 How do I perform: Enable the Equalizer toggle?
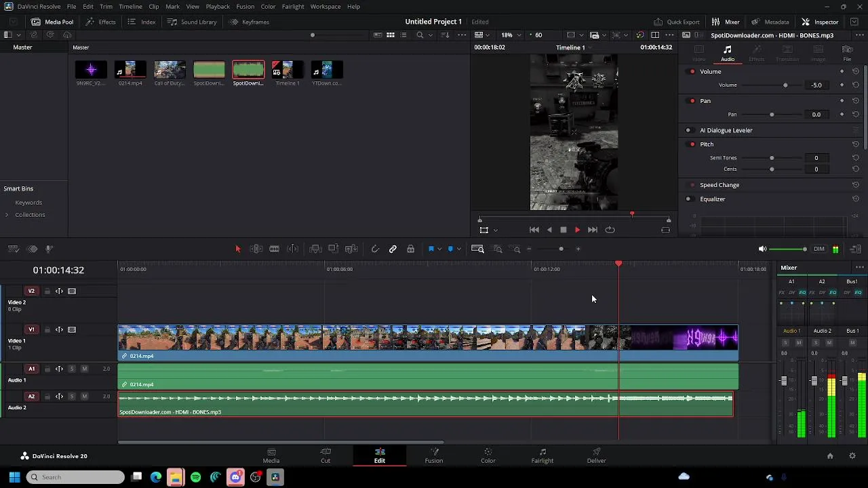pos(688,199)
